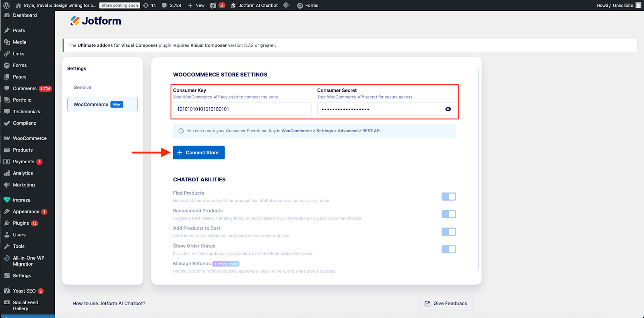
Task: Click the Connect Store button
Action: [199, 153]
